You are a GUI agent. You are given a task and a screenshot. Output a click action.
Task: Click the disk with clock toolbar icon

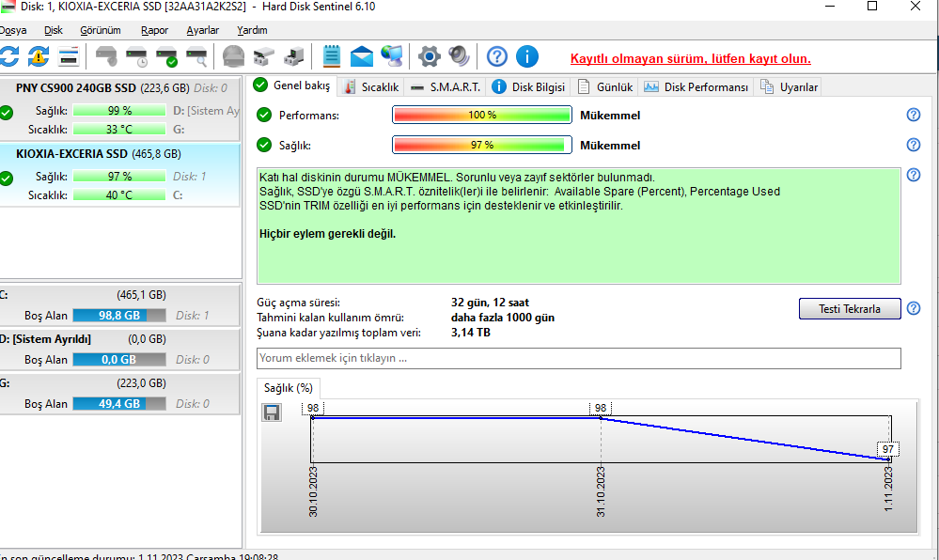[136, 57]
